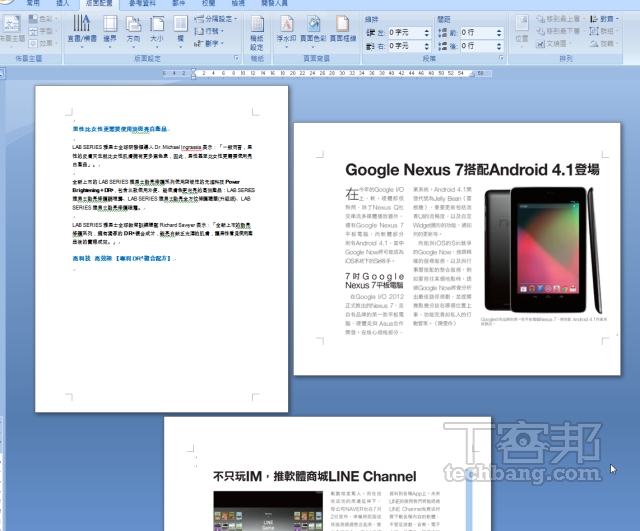The width and height of the screenshot is (640, 531).
Task: Click the 移到最下層 send to back button
Action: (x=560, y=31)
